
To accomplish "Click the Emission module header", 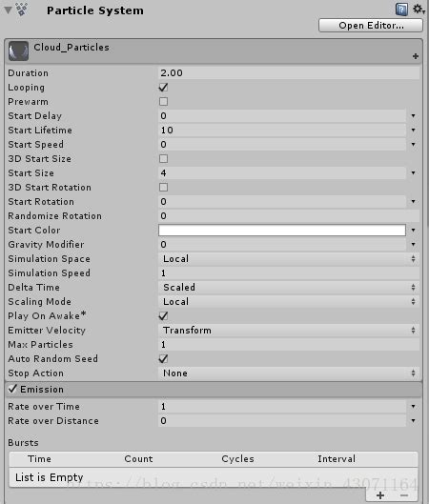I will point(214,390).
